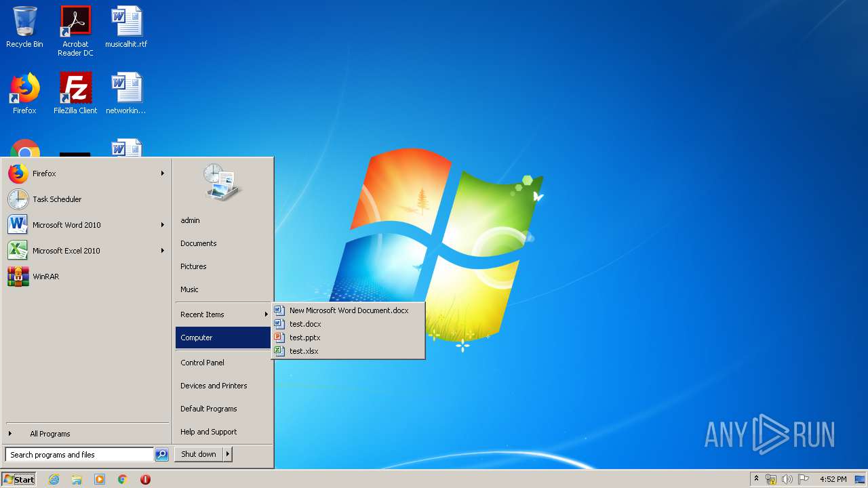Select the musicalhit.rtf desktop file
Screen dimensions: 868x488
point(126,27)
